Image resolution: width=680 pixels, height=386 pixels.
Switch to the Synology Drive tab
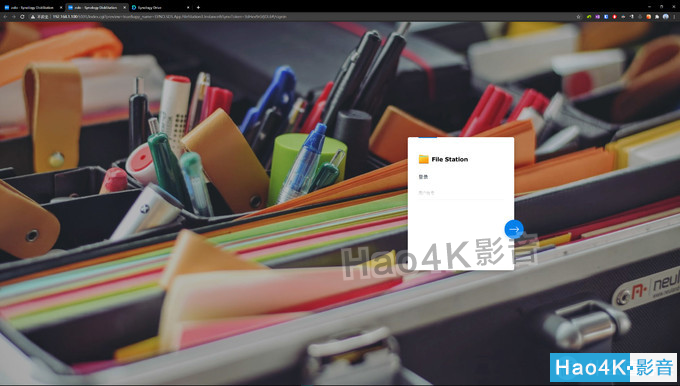(x=160, y=7)
